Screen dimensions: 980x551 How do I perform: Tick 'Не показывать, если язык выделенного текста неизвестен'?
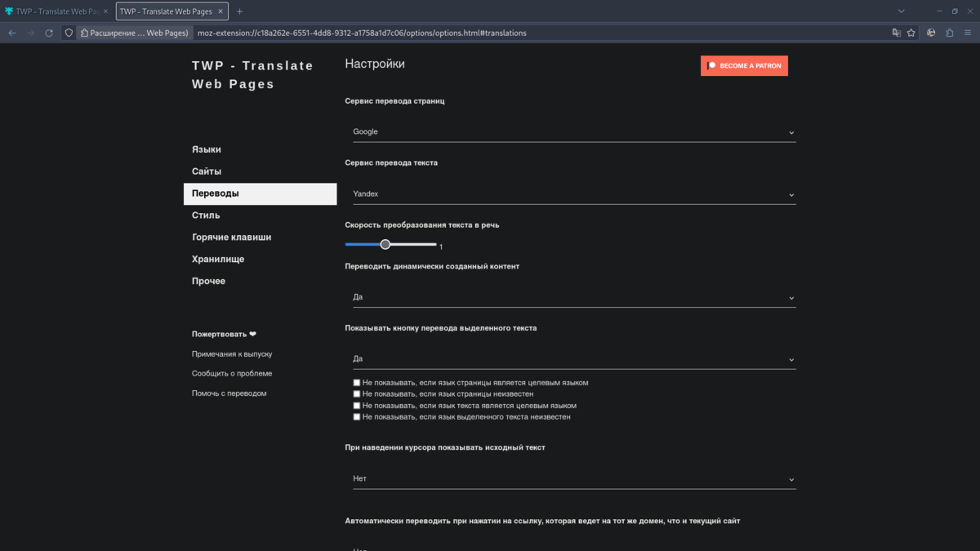357,417
